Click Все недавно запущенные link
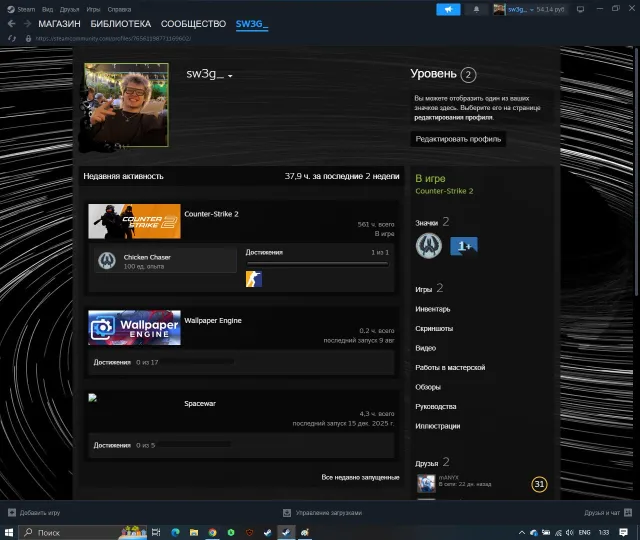This screenshot has height=540, width=640. [x=360, y=477]
